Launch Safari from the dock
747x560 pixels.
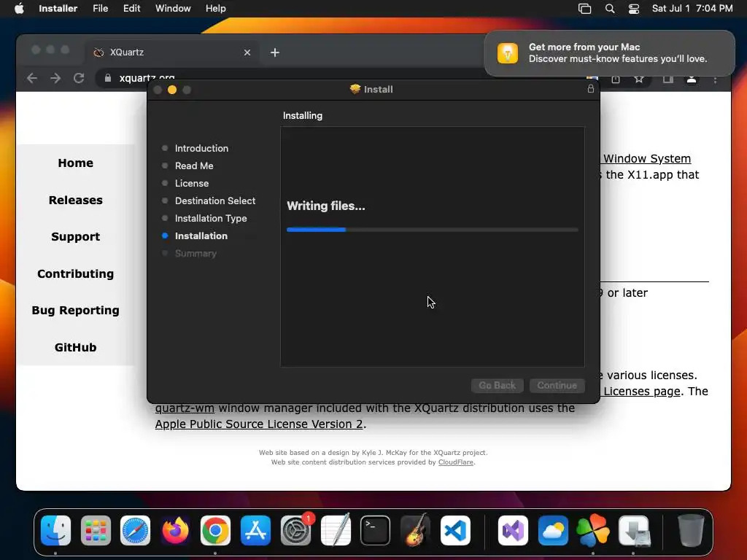pyautogui.click(x=135, y=531)
